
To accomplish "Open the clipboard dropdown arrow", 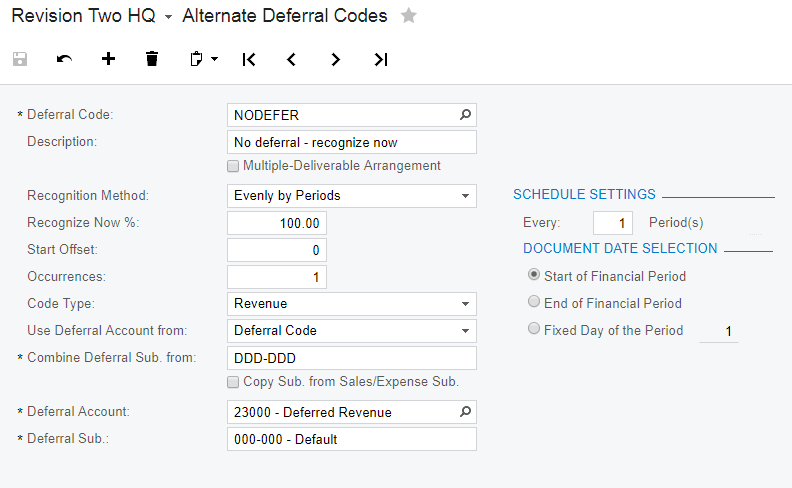I will pyautogui.click(x=215, y=59).
